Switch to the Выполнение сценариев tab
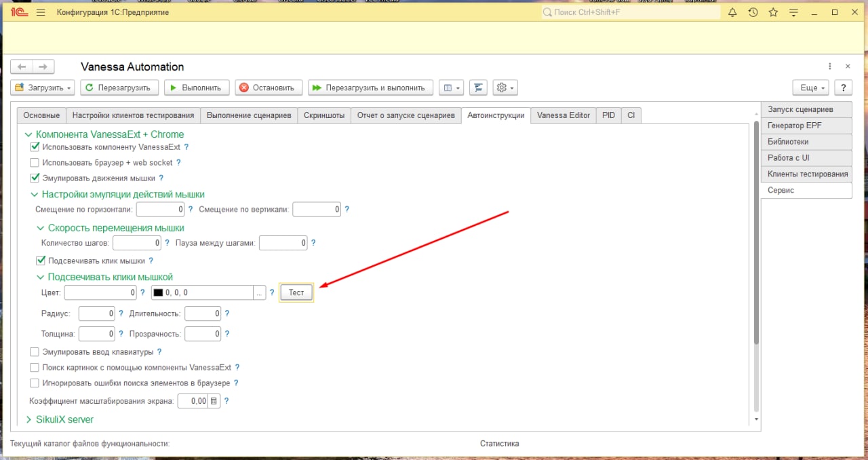Image resolution: width=868 pixels, height=460 pixels. click(249, 115)
